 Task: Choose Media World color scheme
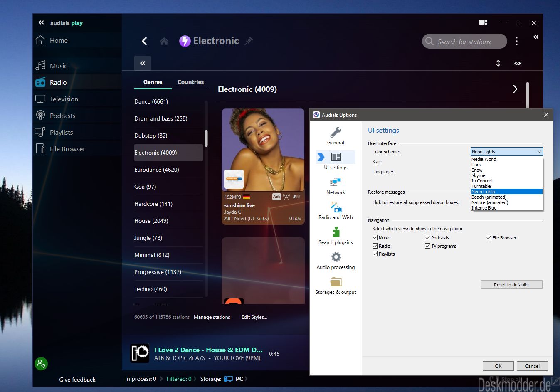pos(506,159)
